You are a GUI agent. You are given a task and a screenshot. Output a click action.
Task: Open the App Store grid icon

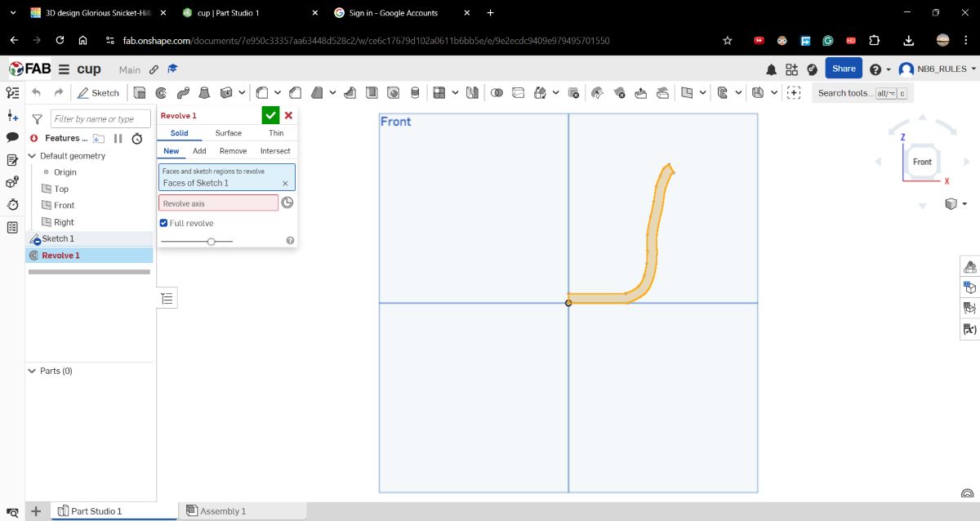(x=791, y=69)
